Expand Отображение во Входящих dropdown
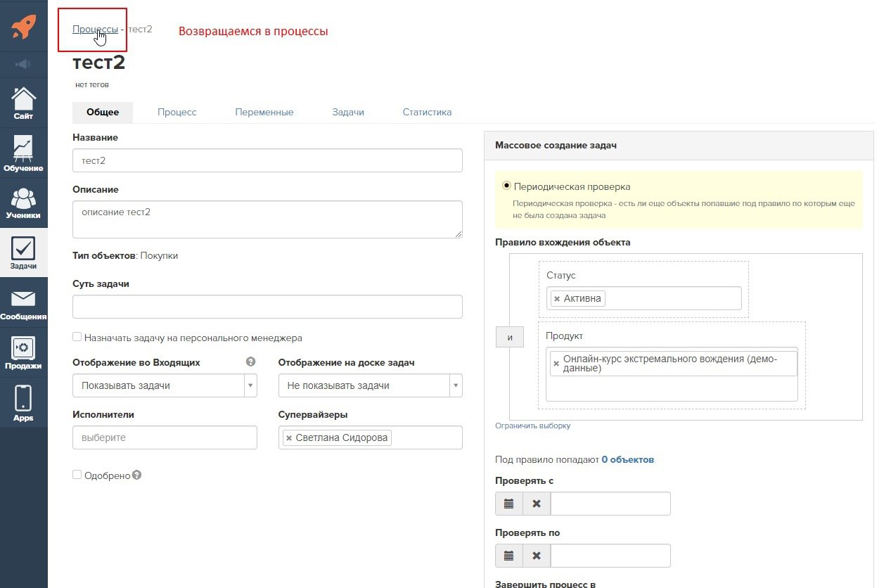Image resolution: width=891 pixels, height=588 pixels. coord(165,385)
